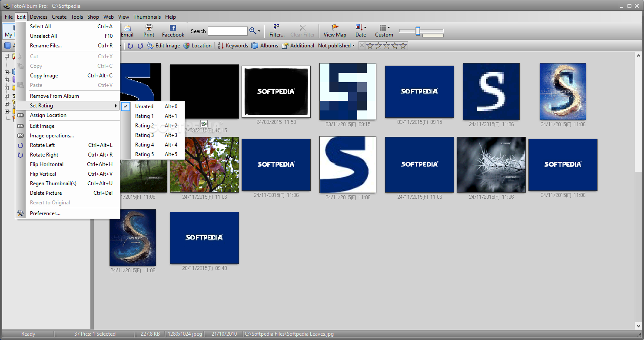This screenshot has height=340, width=644.
Task: Click the fifth star in the rating bar
Action: tap(403, 46)
